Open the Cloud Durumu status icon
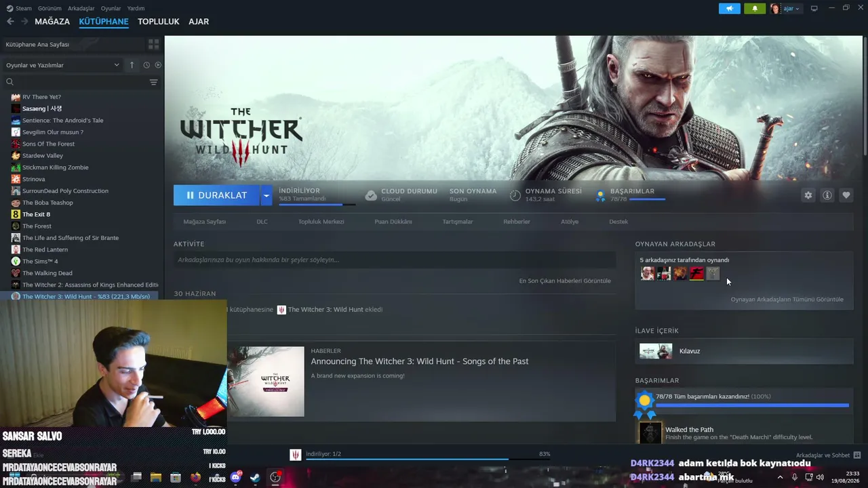The width and height of the screenshot is (868, 488). (371, 195)
